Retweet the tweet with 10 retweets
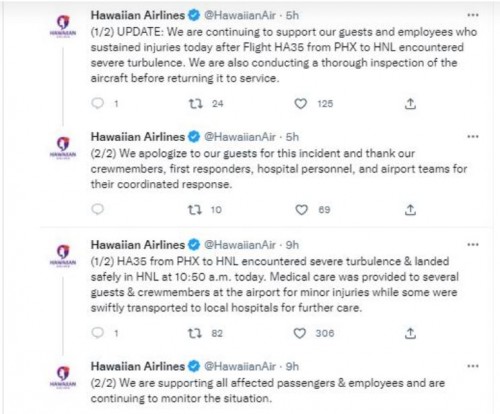 pos(195,210)
